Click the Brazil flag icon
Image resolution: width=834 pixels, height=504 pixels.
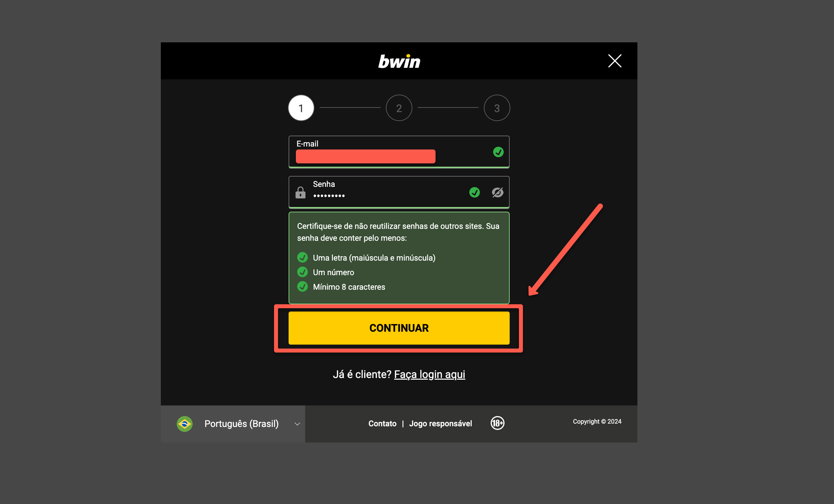click(184, 424)
